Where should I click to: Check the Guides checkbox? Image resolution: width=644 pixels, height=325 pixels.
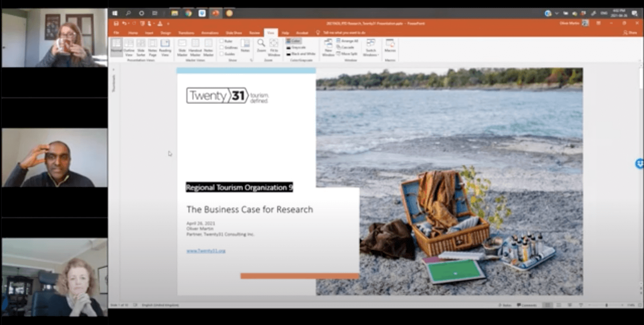click(x=222, y=54)
